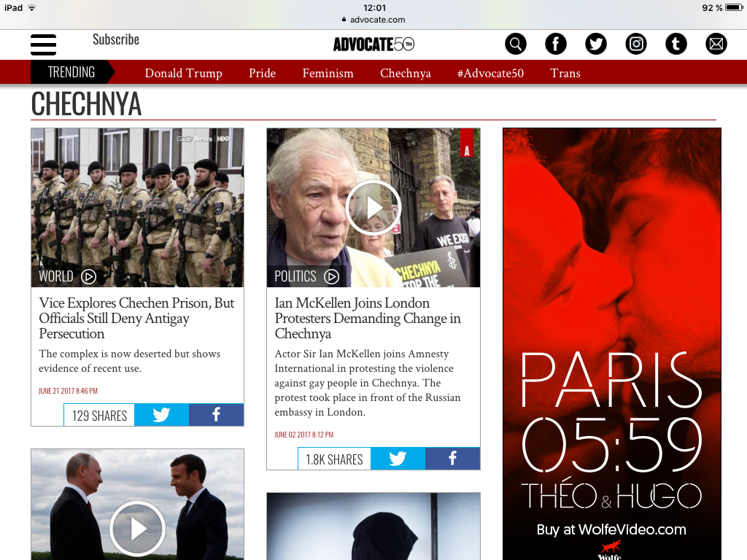Viewport: 747px width, 560px height.
Task: Play the Putin and Macron video
Action: [138, 529]
